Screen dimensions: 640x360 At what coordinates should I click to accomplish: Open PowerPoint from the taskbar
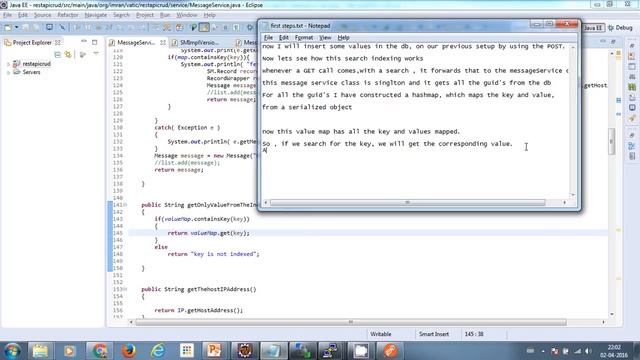coord(214,351)
